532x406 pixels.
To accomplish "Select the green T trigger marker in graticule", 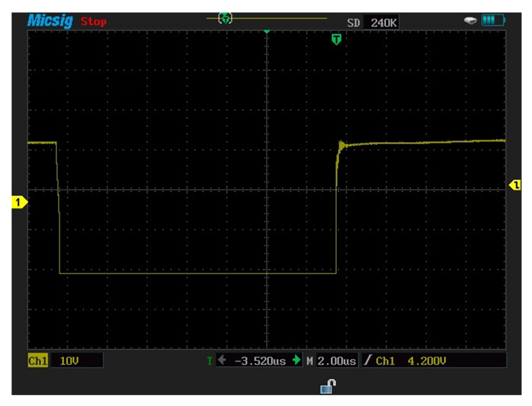I will tap(336, 39).
